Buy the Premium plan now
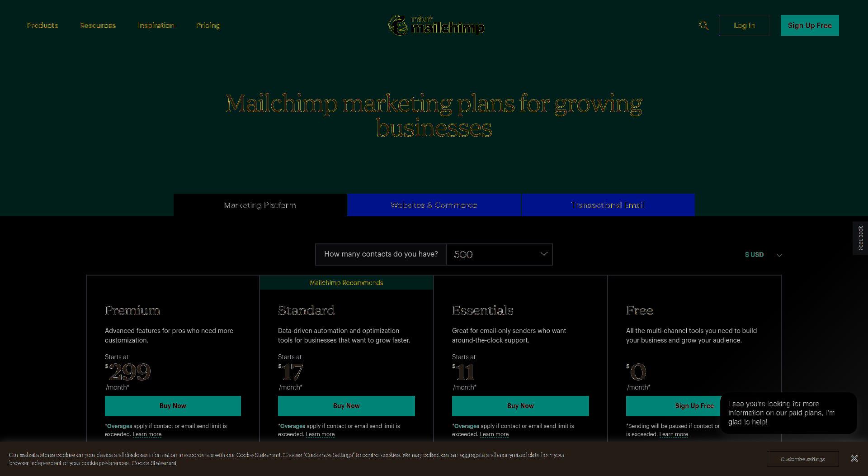868x476 pixels. pyautogui.click(x=173, y=406)
